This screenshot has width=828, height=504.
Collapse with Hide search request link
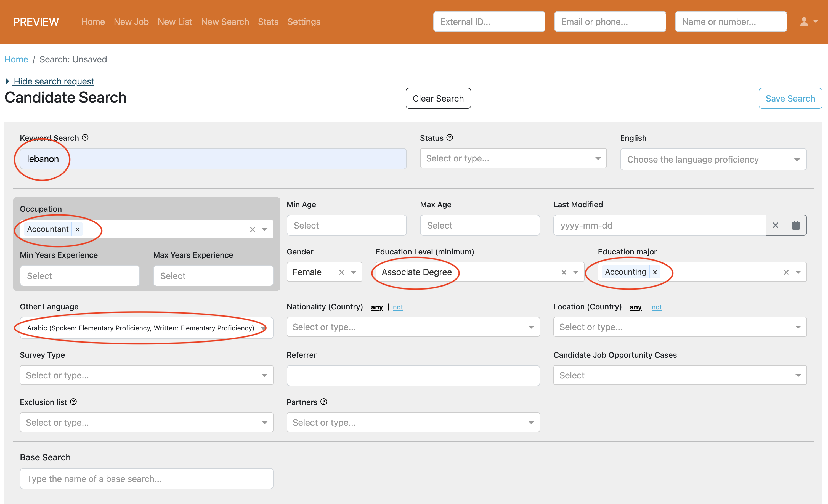(x=54, y=81)
